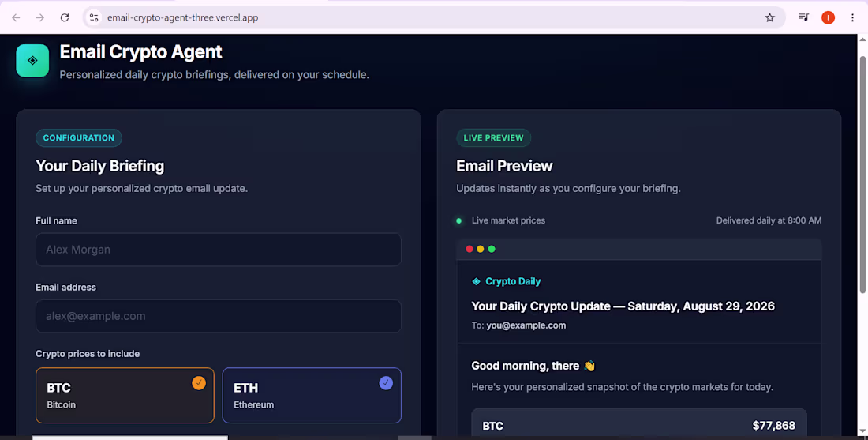
Task: Click the red dot in preview window
Action: click(x=470, y=249)
